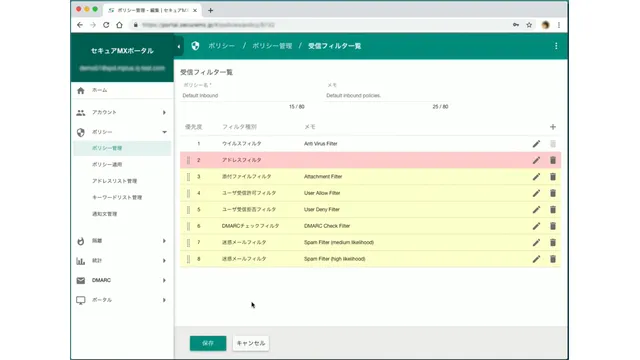Select the 'User Allow Filter' memo text
640x360 pixels.
(x=322, y=193)
